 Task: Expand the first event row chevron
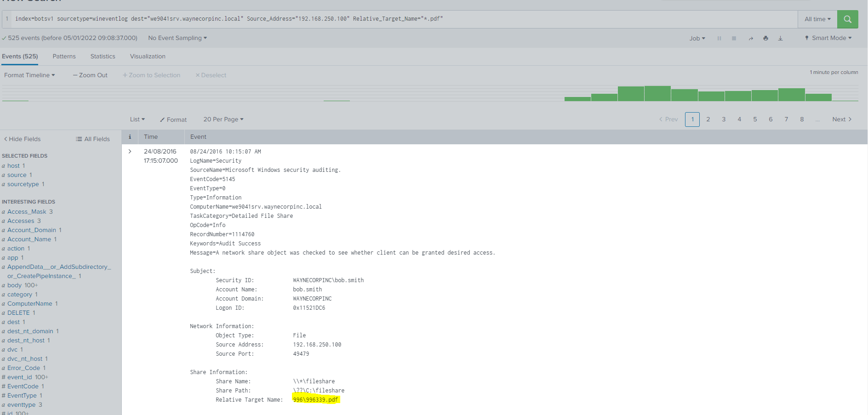pyautogui.click(x=130, y=151)
